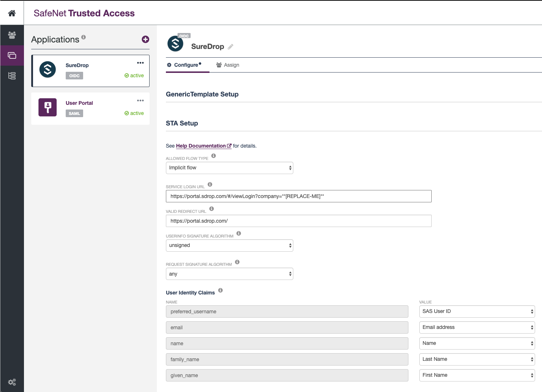Viewport: 542px width, 392px height.
Task: Click the OIDC badge on SureDrop card
Action: click(74, 76)
